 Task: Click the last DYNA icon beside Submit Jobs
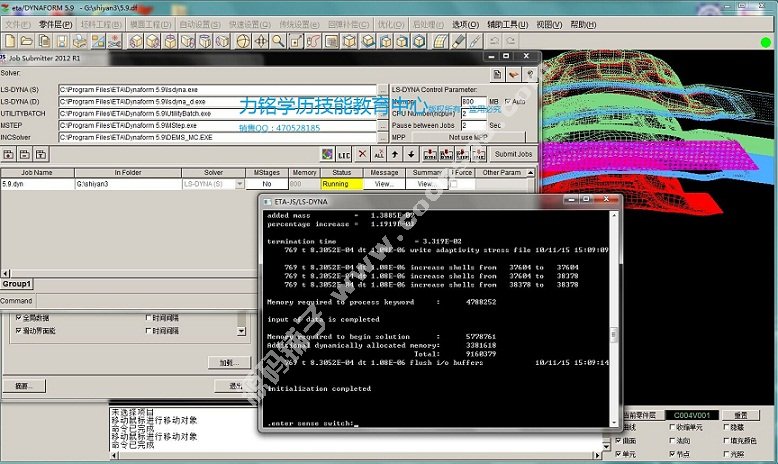click(479, 154)
